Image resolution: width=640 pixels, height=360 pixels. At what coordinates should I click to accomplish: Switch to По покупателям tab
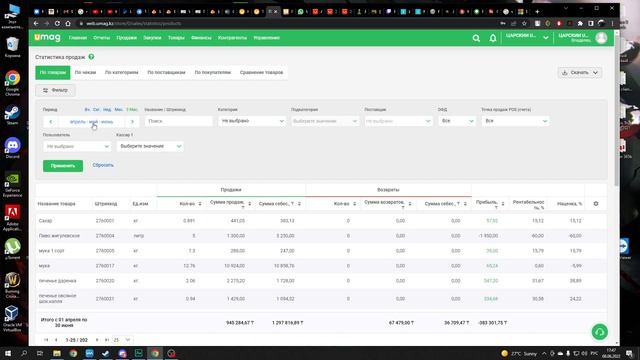pyautogui.click(x=213, y=73)
